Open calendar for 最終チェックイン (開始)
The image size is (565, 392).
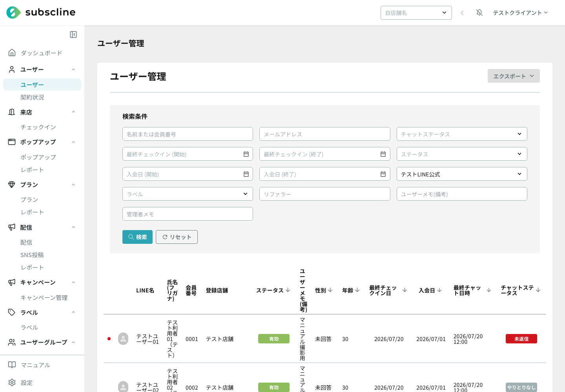pyautogui.click(x=246, y=154)
